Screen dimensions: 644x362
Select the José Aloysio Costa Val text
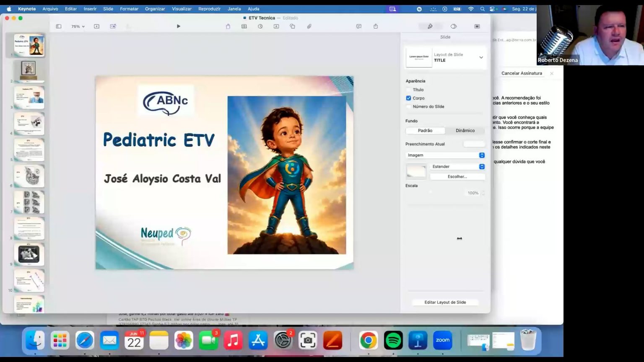(162, 178)
